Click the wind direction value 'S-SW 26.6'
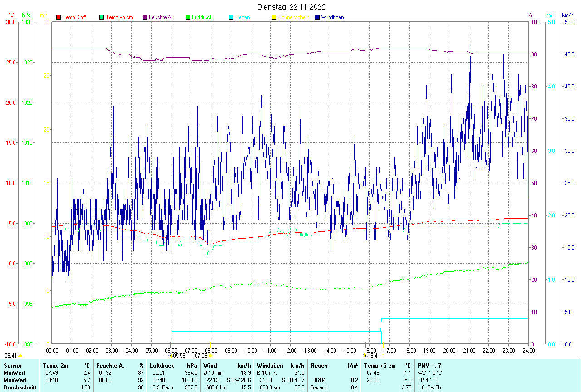 239,380
